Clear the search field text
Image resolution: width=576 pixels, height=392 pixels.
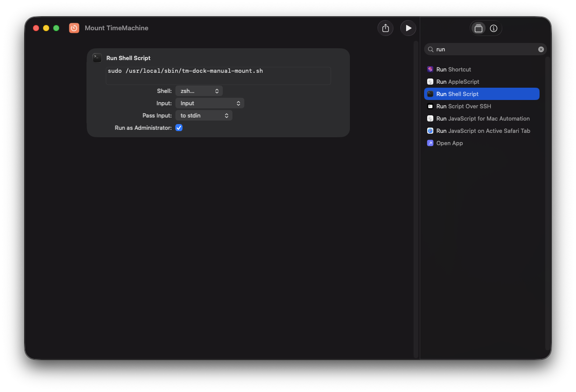click(541, 50)
